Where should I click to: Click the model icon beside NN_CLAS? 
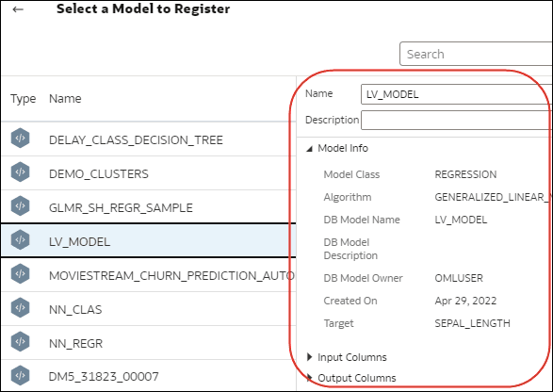20,308
